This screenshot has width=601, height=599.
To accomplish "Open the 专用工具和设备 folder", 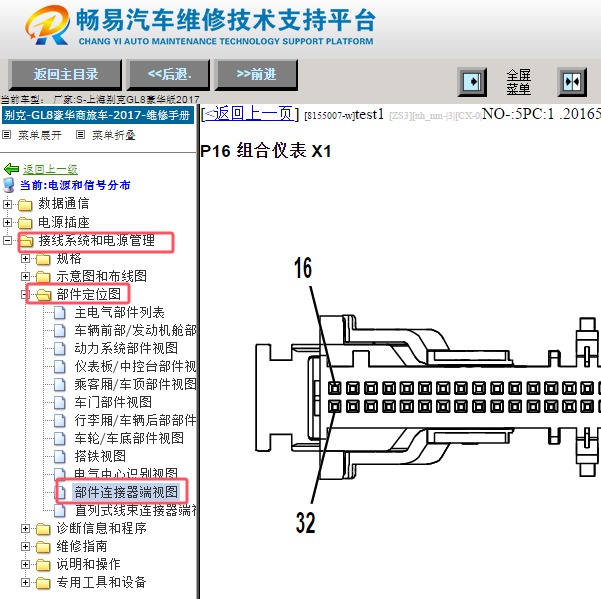I will (x=102, y=583).
